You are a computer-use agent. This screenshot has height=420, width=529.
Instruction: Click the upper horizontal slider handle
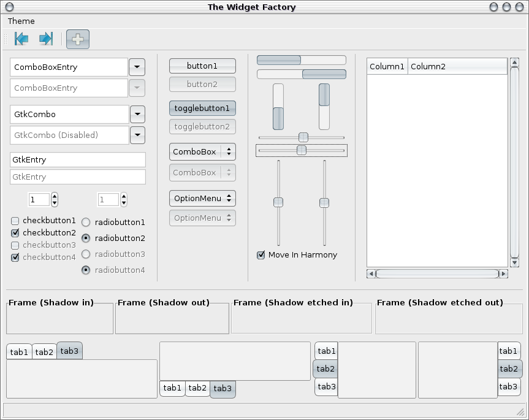(303, 137)
